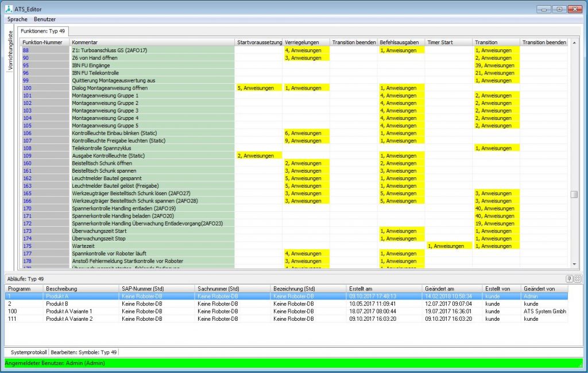
Task: Click the scroll-down arrow of the functions table
Action: 574,264
